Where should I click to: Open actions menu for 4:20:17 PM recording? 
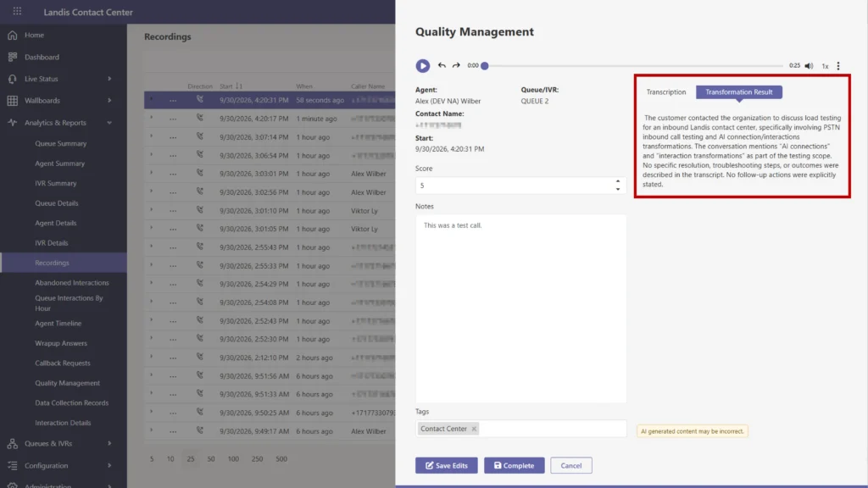point(173,119)
